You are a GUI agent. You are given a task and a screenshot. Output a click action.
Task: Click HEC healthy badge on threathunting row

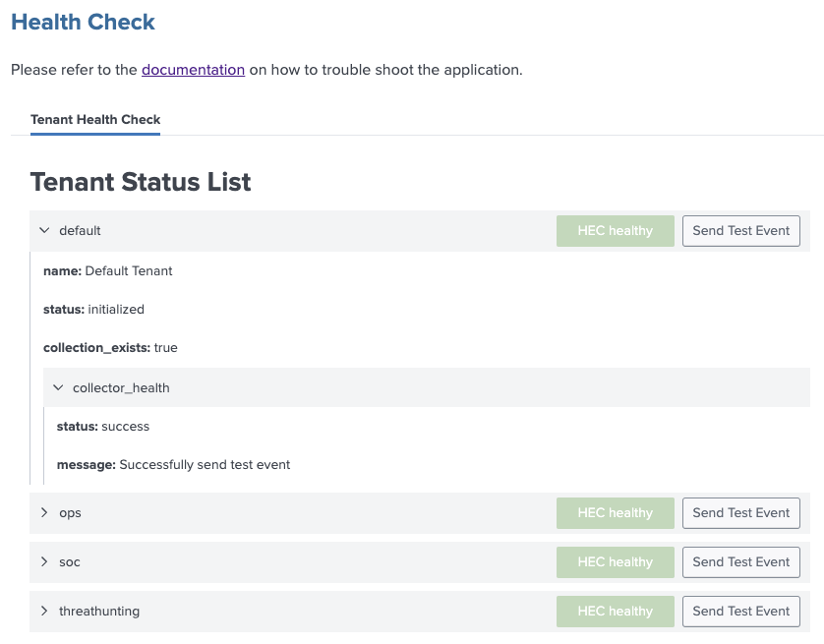coord(615,612)
